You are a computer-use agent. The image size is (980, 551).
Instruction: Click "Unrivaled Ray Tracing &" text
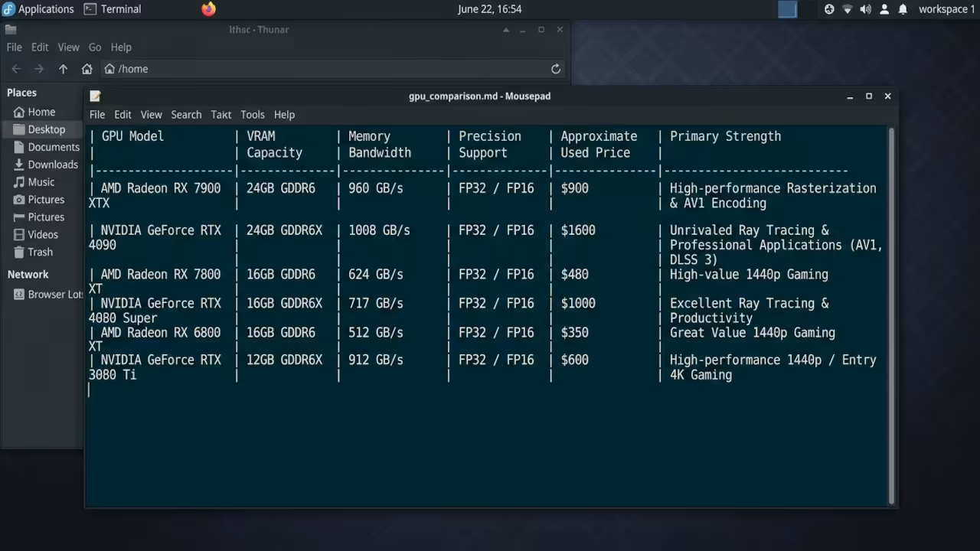[x=750, y=230]
